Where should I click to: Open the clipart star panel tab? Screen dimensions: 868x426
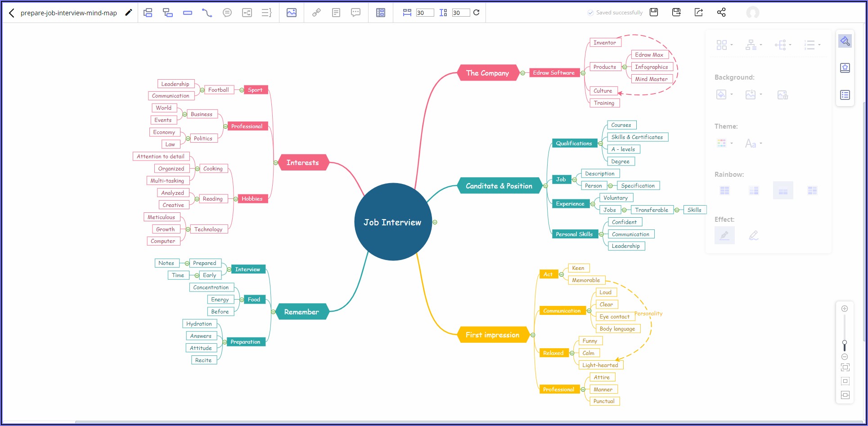pos(845,68)
